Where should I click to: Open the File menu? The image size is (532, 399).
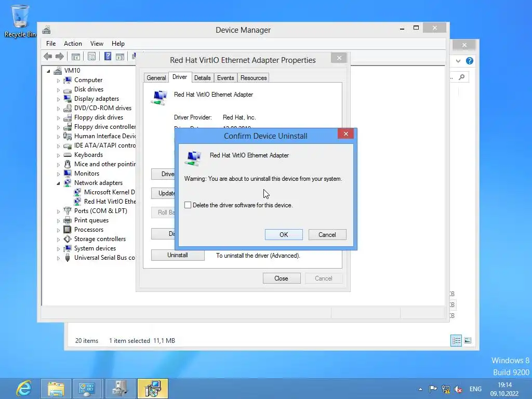[x=51, y=44]
